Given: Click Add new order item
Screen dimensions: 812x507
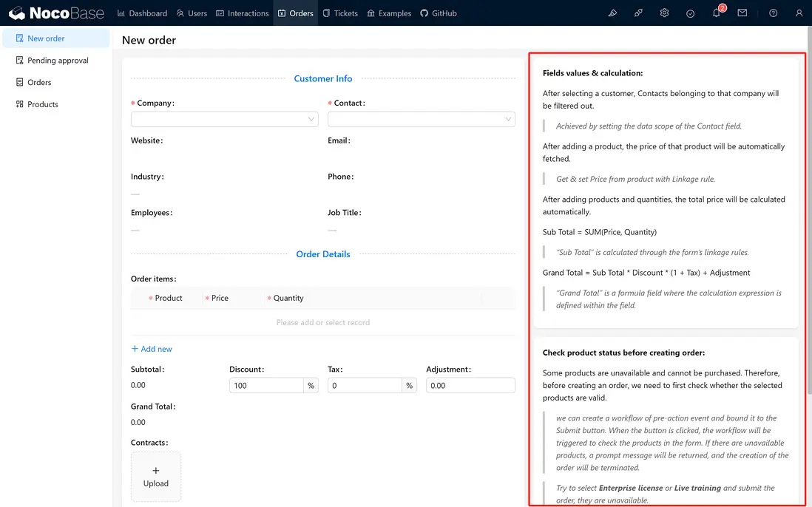Looking at the screenshot, I should point(151,349).
